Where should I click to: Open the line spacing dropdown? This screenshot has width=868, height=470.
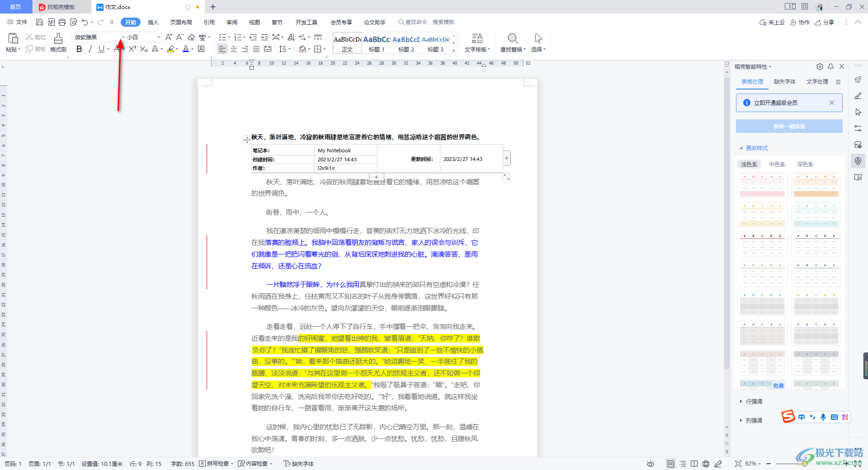[289, 49]
